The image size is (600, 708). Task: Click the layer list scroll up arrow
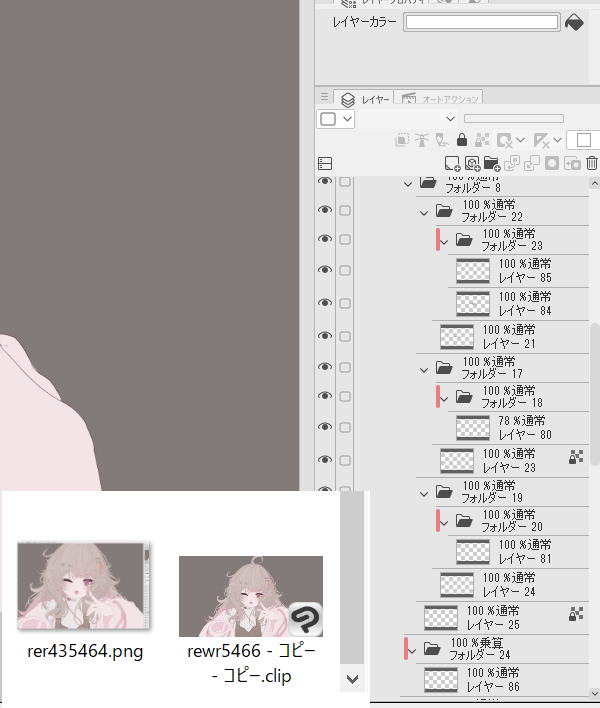(595, 183)
